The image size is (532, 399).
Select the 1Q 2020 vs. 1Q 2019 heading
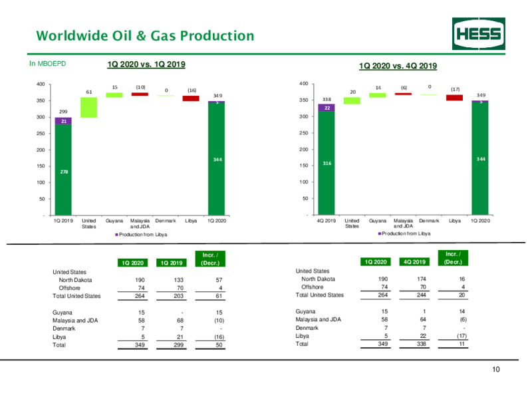pyautogui.click(x=146, y=65)
